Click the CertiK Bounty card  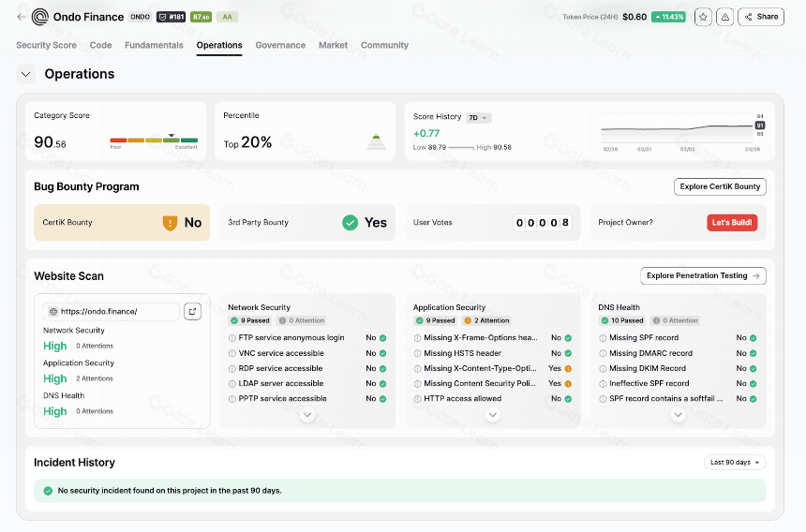pyautogui.click(x=122, y=222)
